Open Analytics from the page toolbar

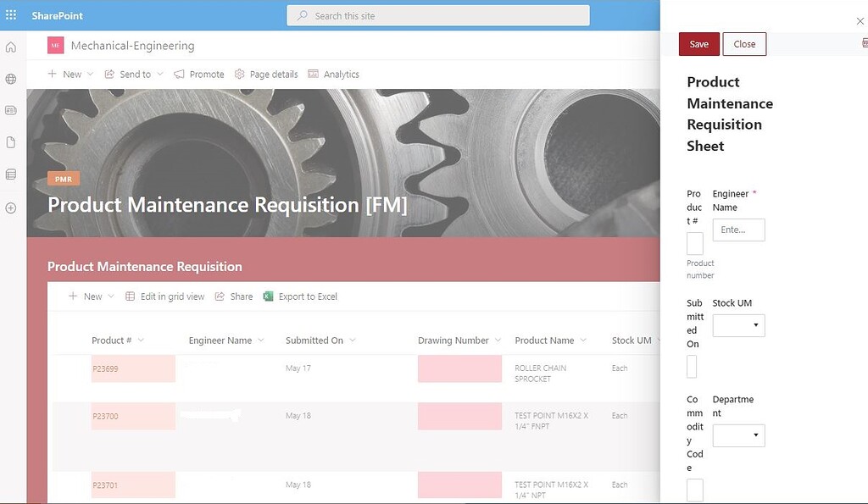pyautogui.click(x=334, y=75)
